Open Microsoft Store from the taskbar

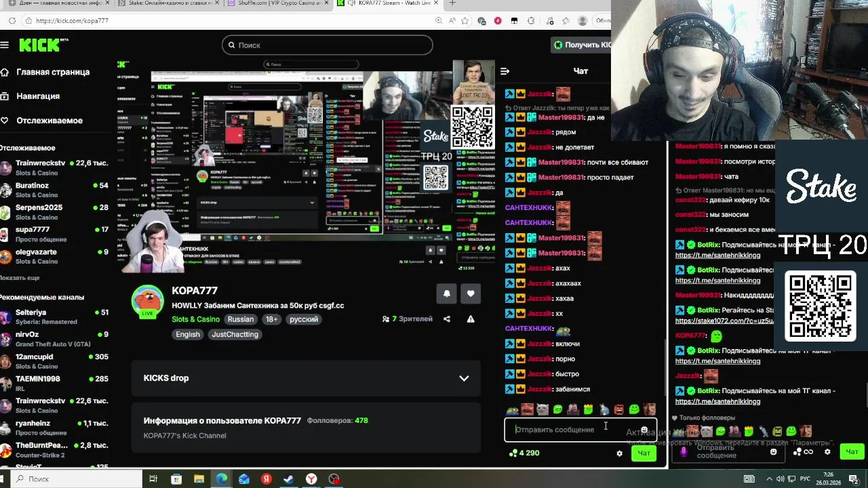pos(176,479)
